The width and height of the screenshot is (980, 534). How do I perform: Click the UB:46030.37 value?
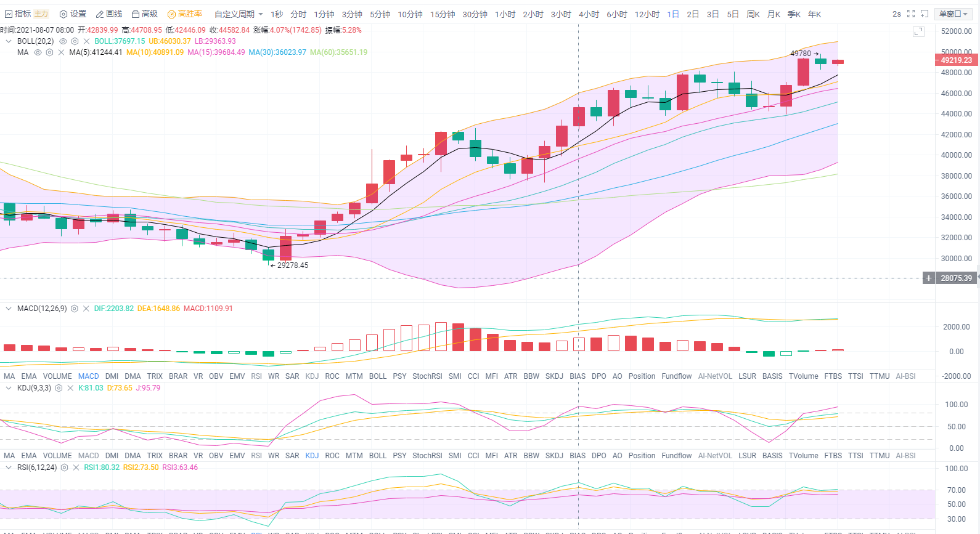point(169,41)
